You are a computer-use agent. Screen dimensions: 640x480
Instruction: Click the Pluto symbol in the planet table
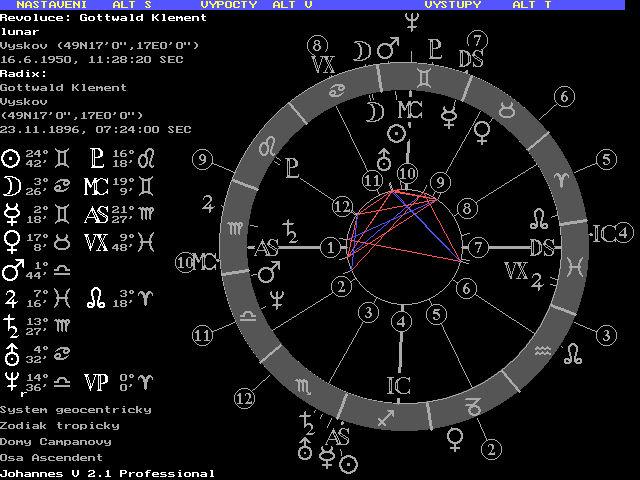pyautogui.click(x=95, y=158)
